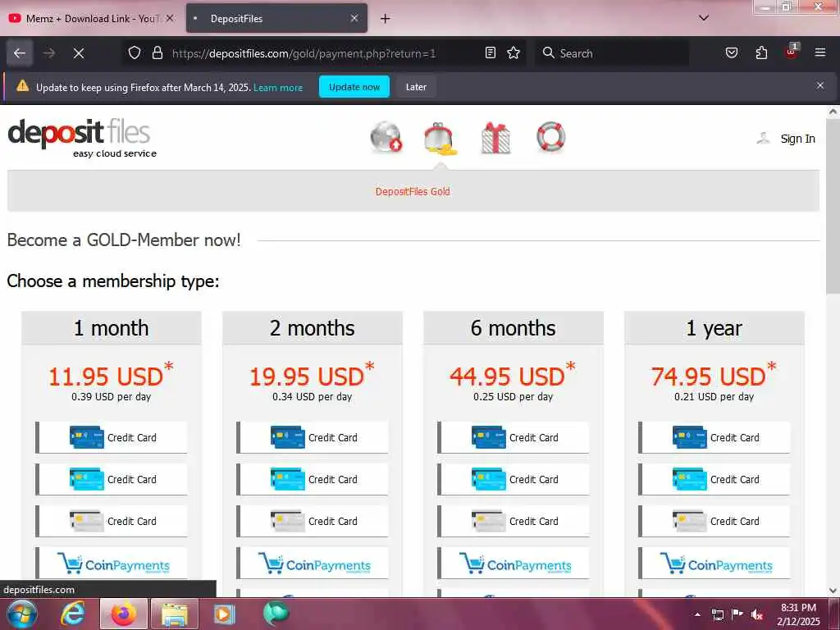Click the DepositFiles Gold menu link
The width and height of the screenshot is (840, 630).
click(x=413, y=192)
